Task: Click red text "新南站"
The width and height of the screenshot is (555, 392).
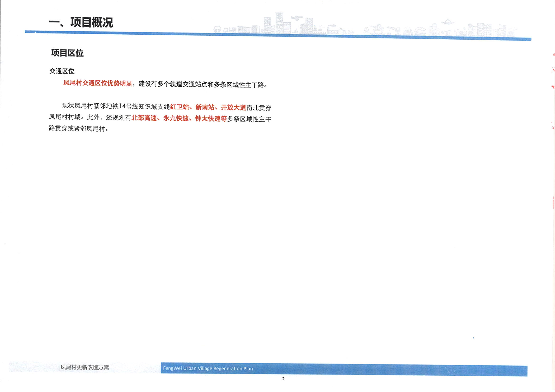Action: point(205,107)
